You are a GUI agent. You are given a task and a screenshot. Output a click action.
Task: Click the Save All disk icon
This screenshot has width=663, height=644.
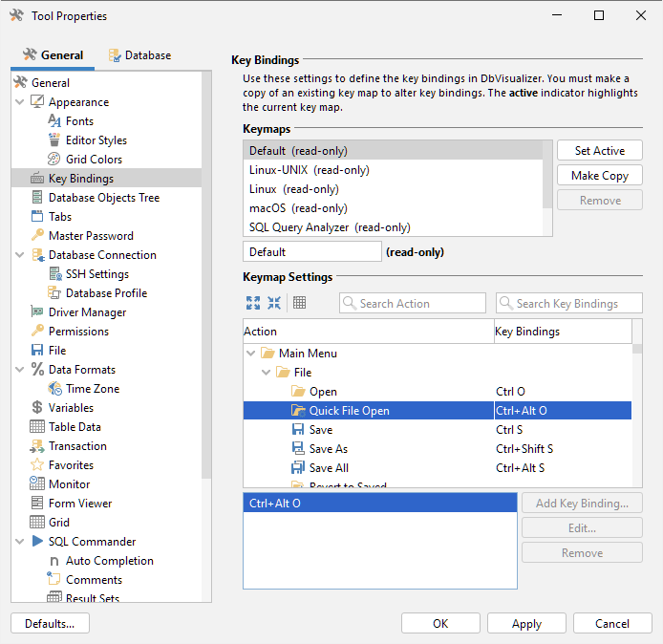pyautogui.click(x=297, y=468)
